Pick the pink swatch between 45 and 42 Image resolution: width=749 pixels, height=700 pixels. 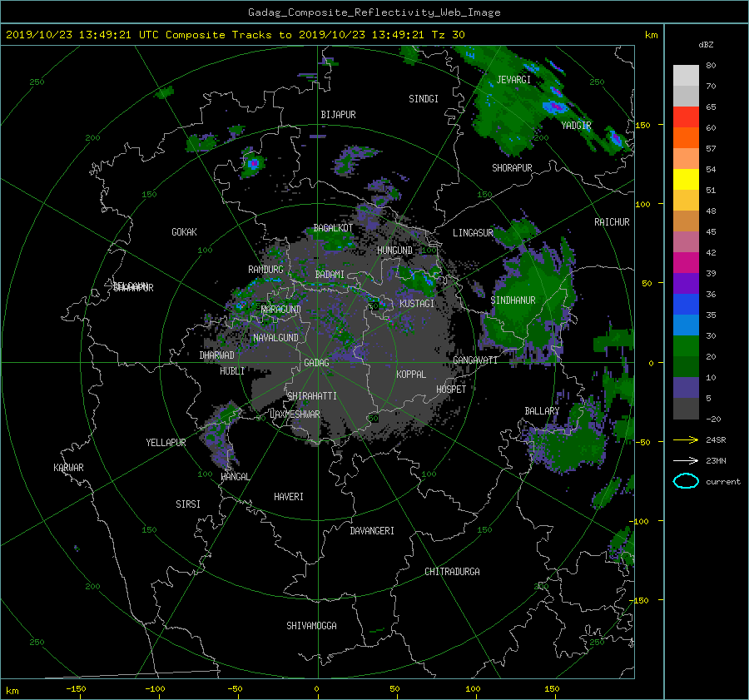tap(686, 242)
